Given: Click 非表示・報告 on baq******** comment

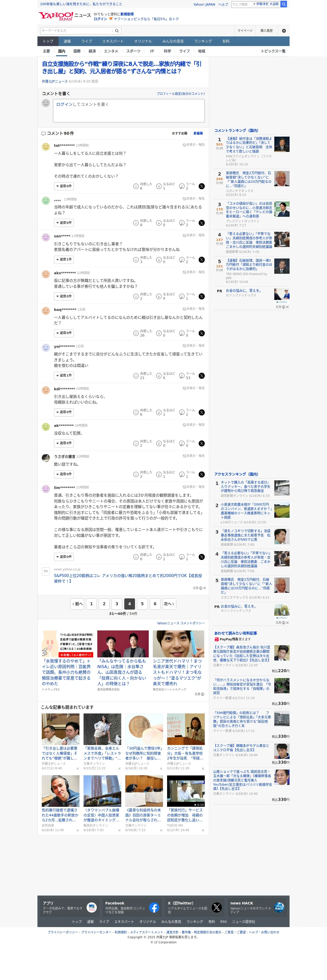Looking at the screenshot, I should pyautogui.click(x=193, y=309).
